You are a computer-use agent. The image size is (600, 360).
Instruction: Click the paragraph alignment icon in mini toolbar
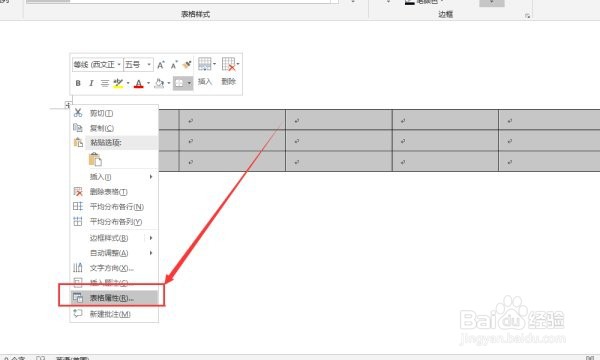[x=104, y=83]
